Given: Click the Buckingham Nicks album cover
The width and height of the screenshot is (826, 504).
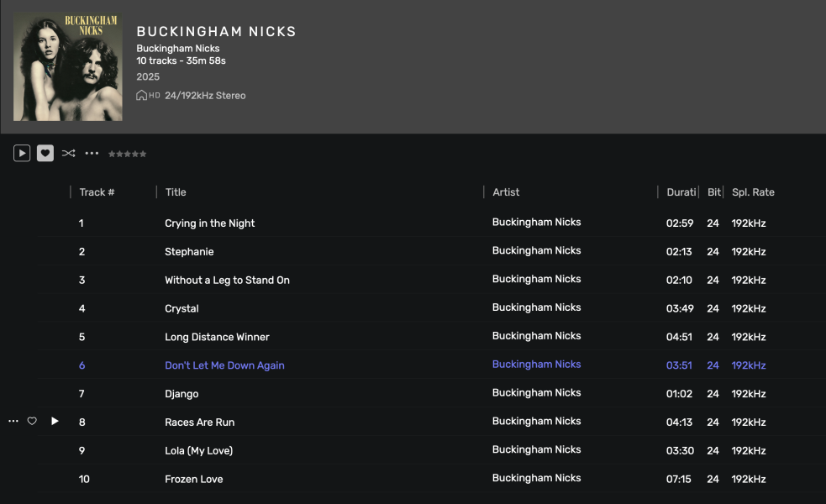Looking at the screenshot, I should (x=68, y=67).
